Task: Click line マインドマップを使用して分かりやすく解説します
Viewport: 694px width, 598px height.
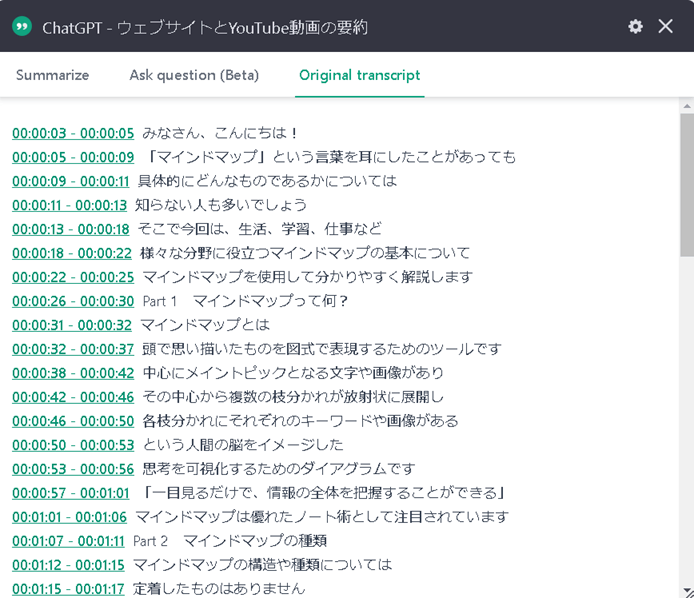Action: point(308,277)
